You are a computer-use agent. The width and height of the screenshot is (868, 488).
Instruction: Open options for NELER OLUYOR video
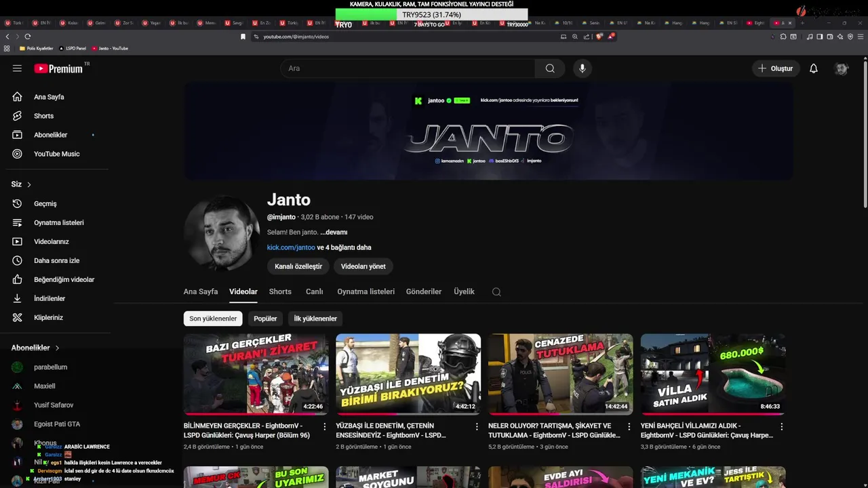[629, 427]
